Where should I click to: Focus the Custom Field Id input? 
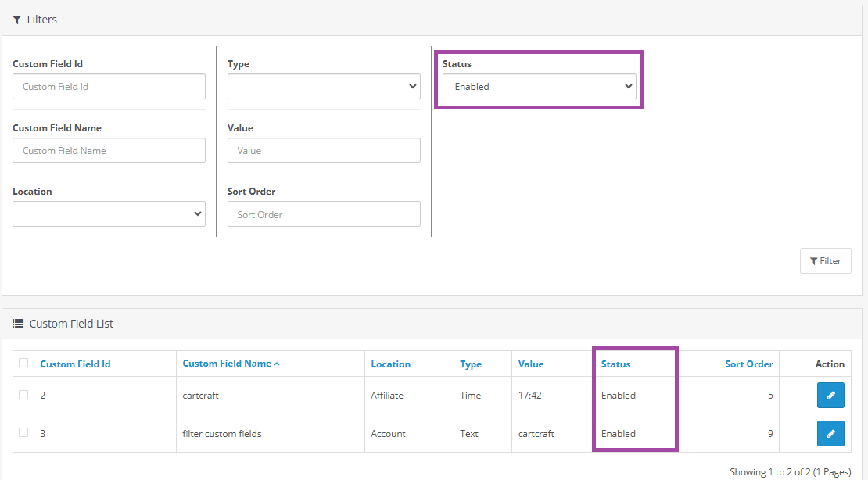coord(109,87)
